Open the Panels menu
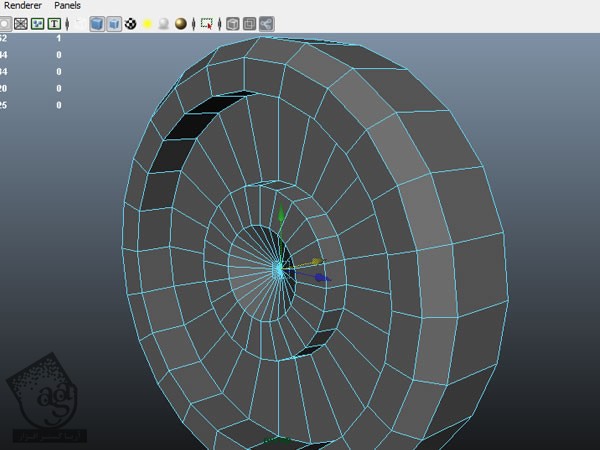This screenshot has height=450, width=600. [67, 6]
